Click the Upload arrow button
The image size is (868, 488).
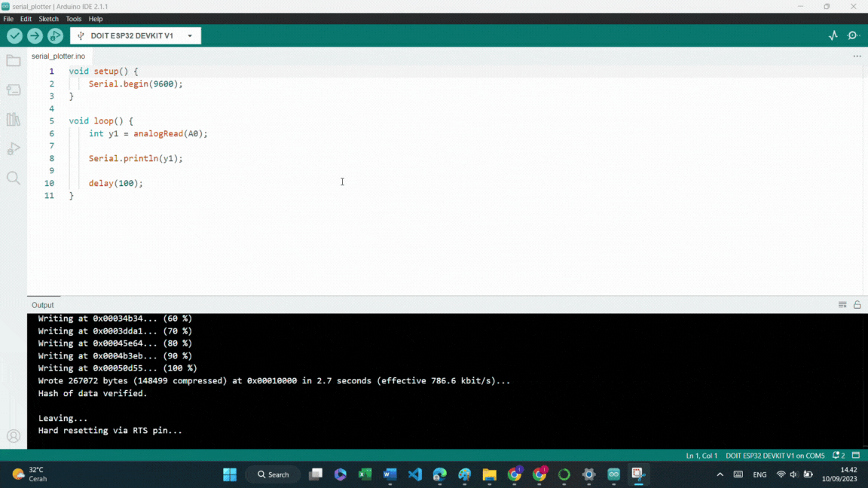(x=35, y=36)
